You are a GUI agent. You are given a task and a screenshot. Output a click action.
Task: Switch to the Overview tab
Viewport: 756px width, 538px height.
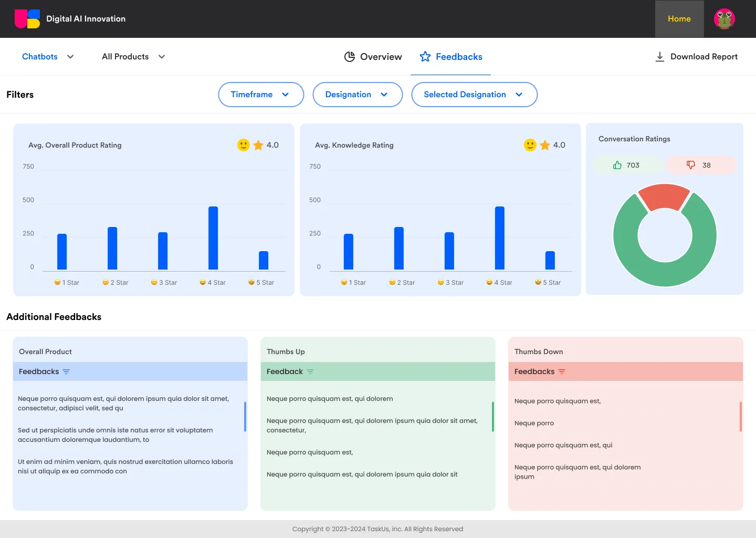373,57
